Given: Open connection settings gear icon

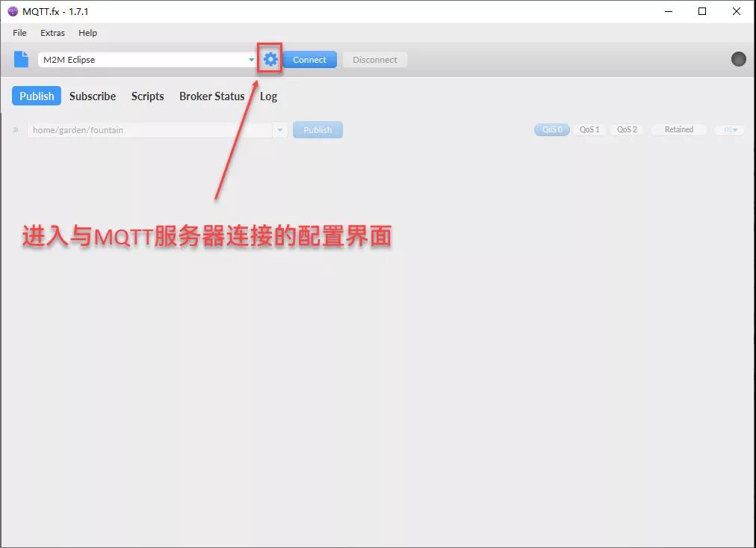Looking at the screenshot, I should 270,59.
